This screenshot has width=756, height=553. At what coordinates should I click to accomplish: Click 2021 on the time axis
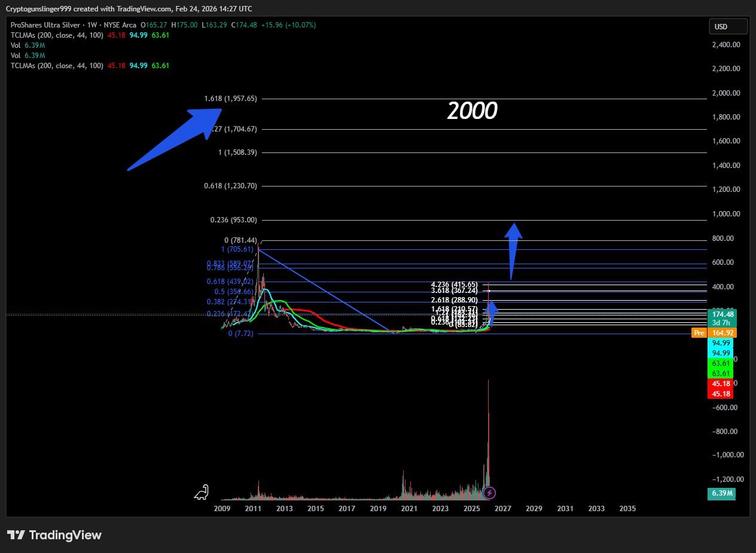click(x=409, y=509)
